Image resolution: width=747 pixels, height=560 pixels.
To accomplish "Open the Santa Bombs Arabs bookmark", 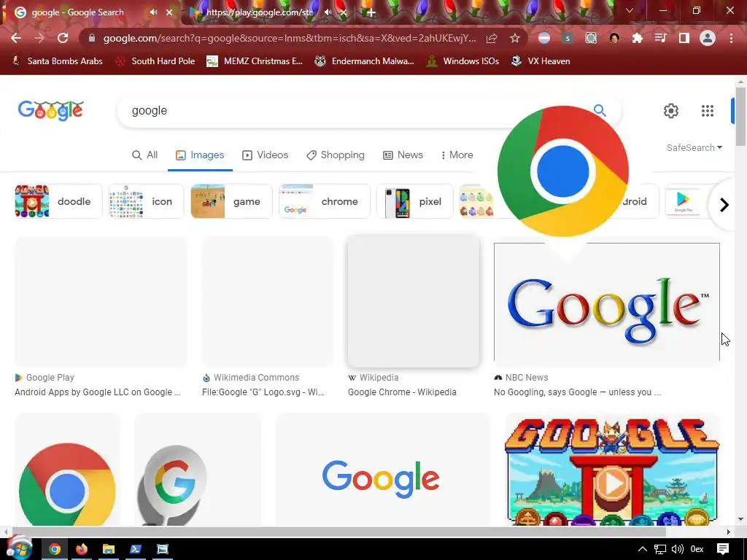I will (x=57, y=61).
